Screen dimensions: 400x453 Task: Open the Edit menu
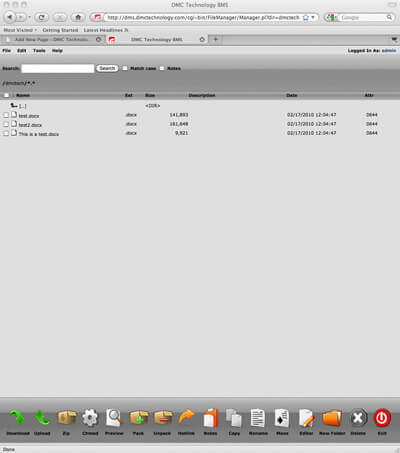[22, 51]
